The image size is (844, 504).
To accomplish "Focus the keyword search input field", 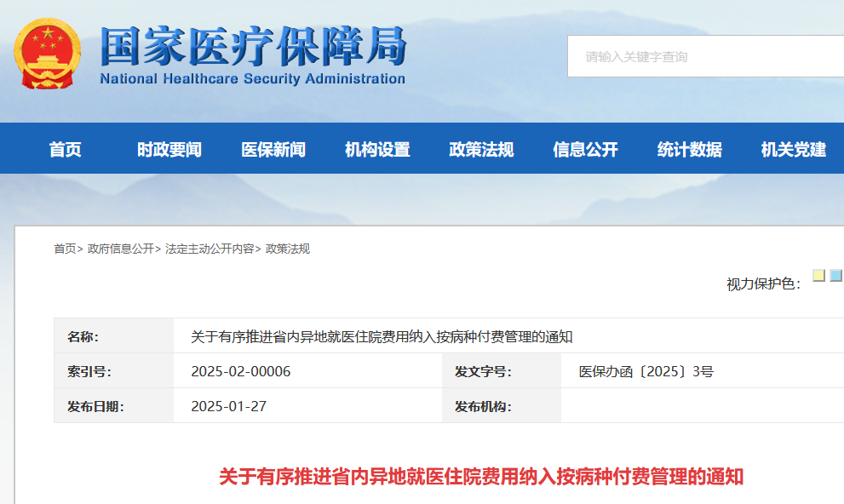I will click(x=706, y=56).
